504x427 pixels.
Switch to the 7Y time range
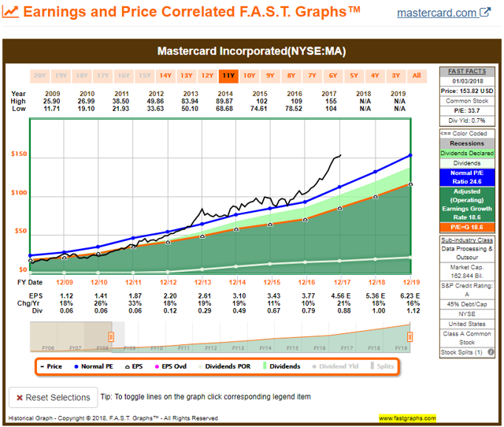(312, 76)
